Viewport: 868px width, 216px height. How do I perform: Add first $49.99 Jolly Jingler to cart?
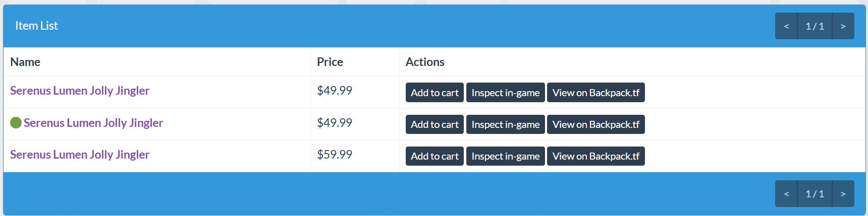pos(435,93)
